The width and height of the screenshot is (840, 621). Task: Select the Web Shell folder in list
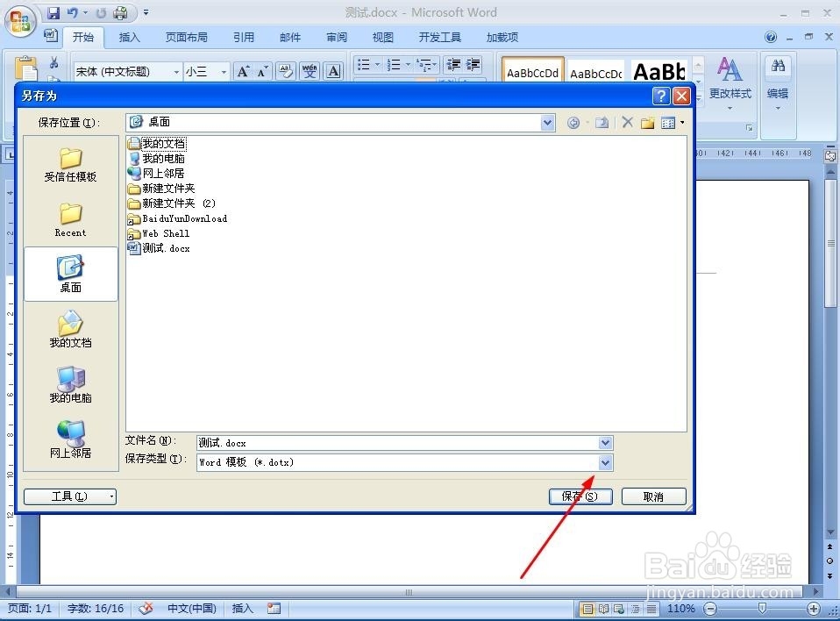159,233
